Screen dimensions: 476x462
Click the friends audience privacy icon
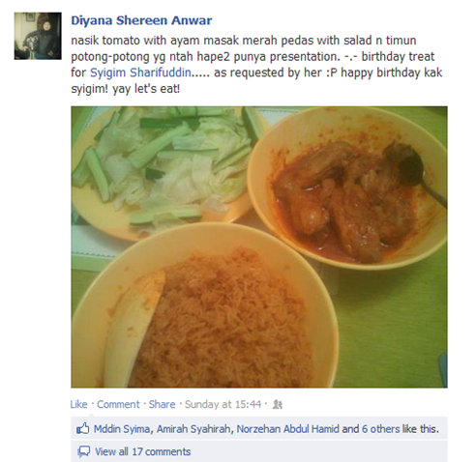(278, 404)
